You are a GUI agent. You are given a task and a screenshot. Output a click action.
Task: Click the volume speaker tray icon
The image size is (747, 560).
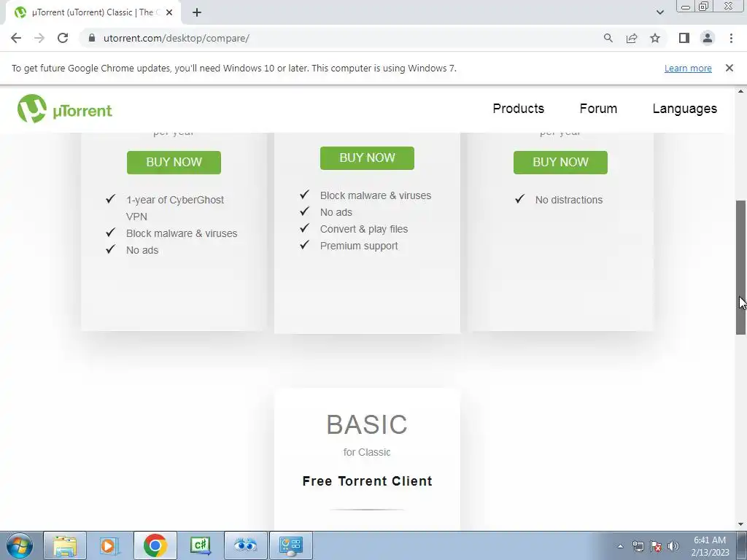[x=673, y=547]
